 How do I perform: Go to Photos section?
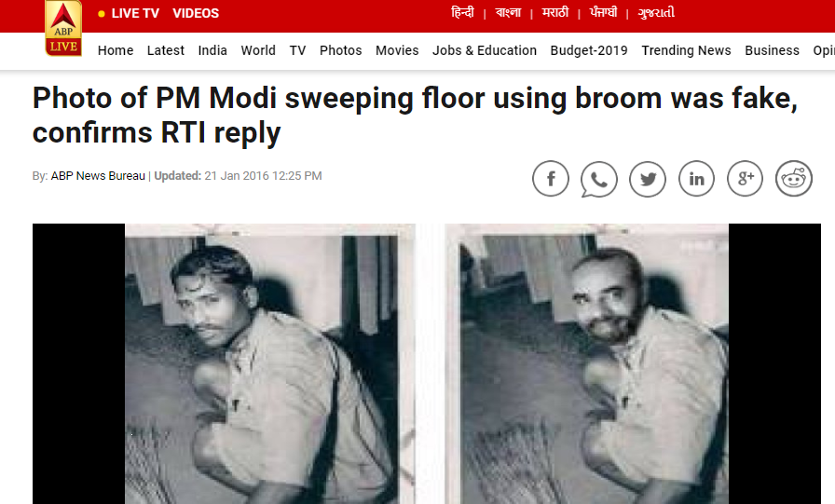341,50
